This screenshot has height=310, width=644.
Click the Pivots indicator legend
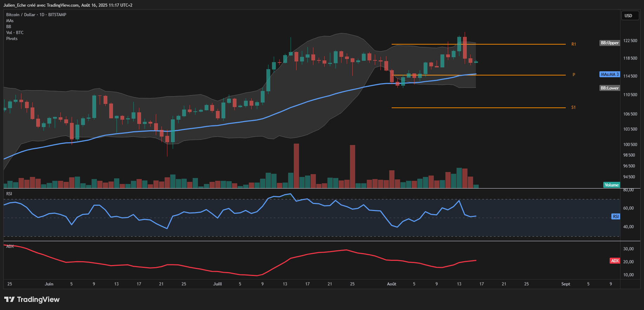tap(12, 39)
